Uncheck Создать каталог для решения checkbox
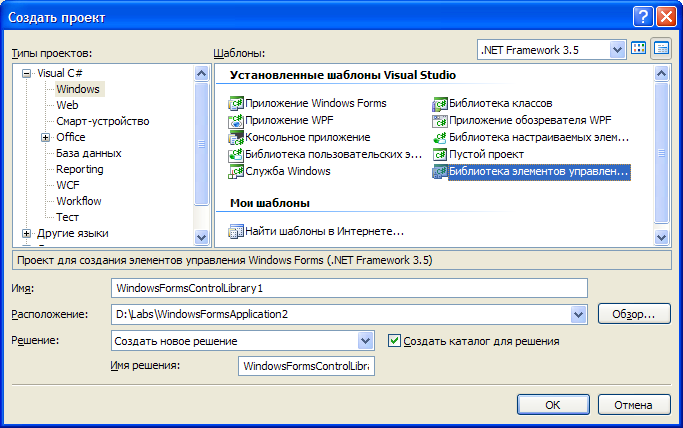Image resolution: width=683 pixels, height=428 pixels. point(394,340)
